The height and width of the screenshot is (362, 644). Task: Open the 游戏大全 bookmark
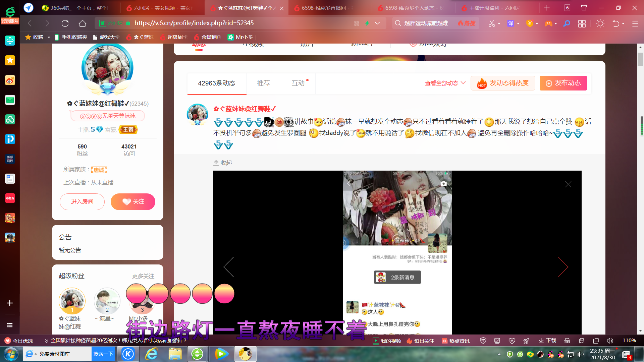(106, 37)
